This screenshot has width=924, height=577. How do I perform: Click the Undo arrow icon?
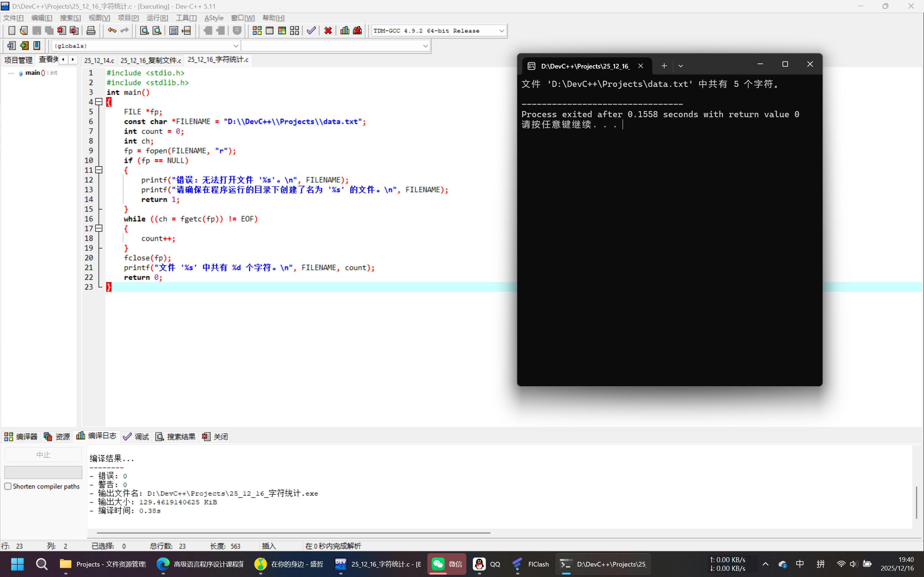[112, 31]
